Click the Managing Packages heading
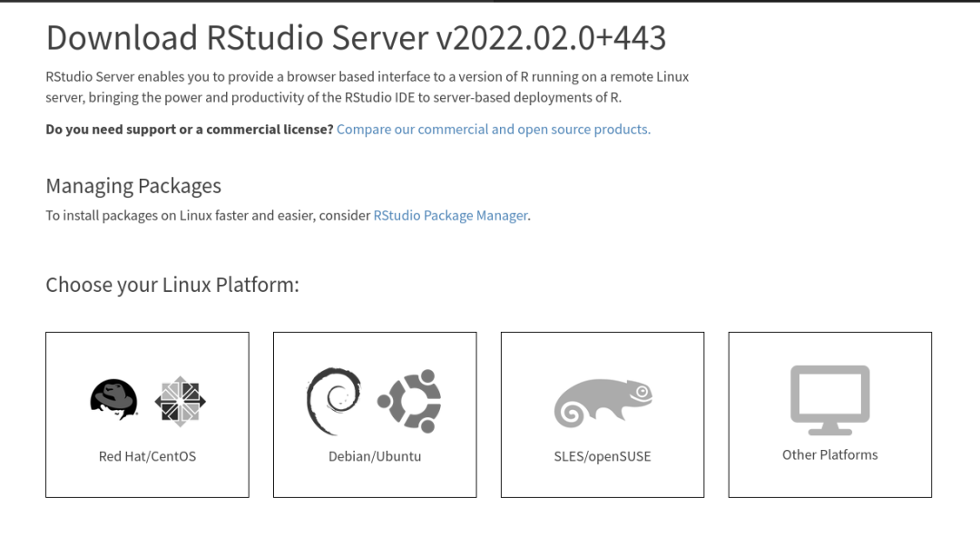The image size is (980, 556). point(133,186)
